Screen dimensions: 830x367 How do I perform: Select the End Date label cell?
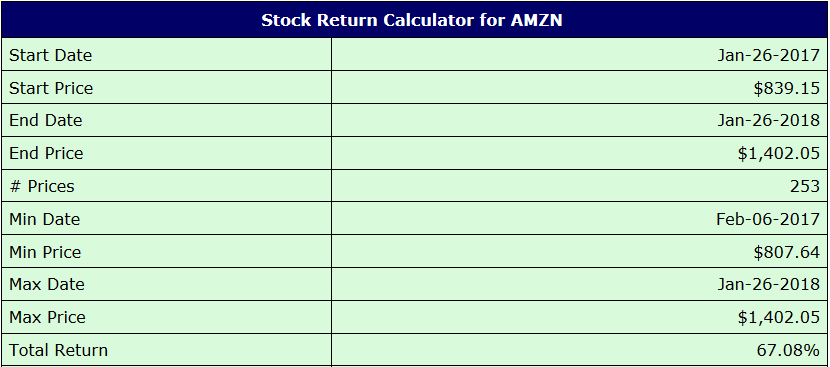pyautogui.click(x=166, y=120)
